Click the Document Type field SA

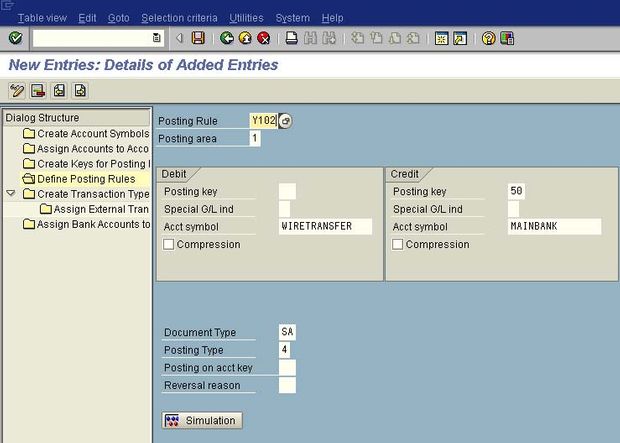click(287, 332)
